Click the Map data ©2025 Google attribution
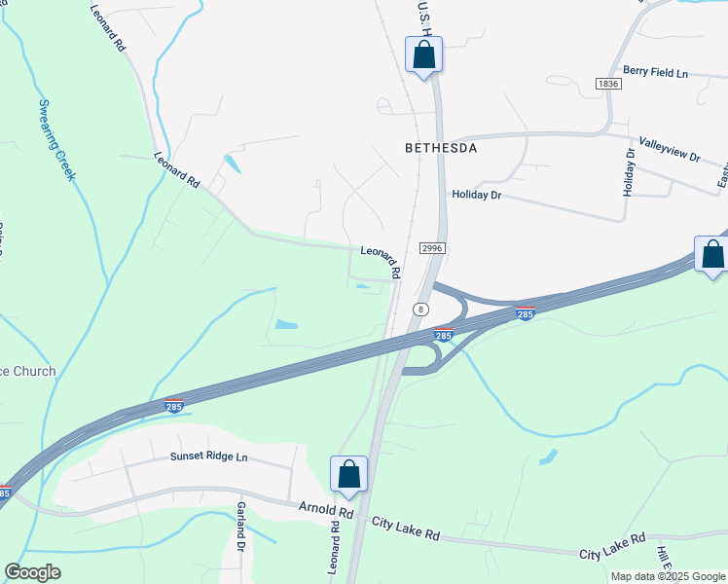The height and width of the screenshot is (584, 728). 668,576
